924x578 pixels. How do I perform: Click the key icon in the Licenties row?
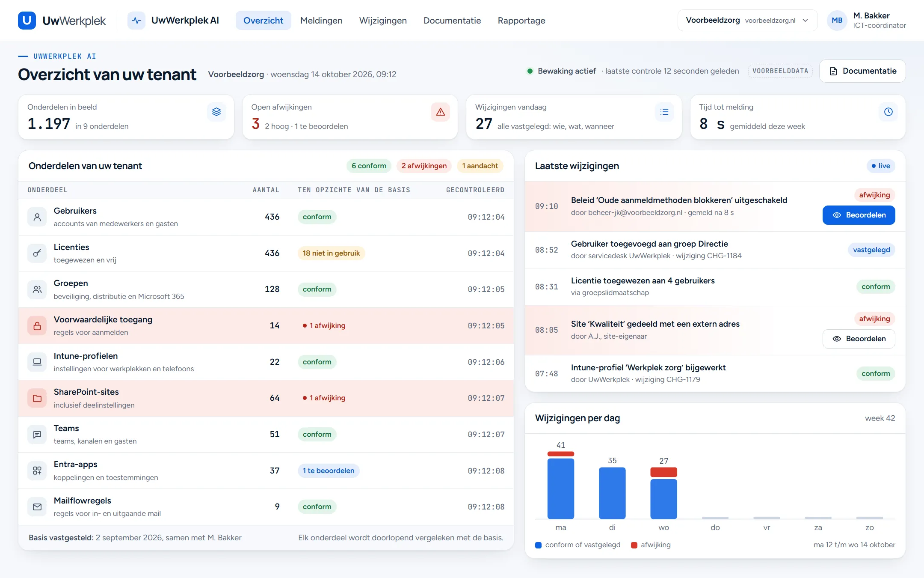37,253
